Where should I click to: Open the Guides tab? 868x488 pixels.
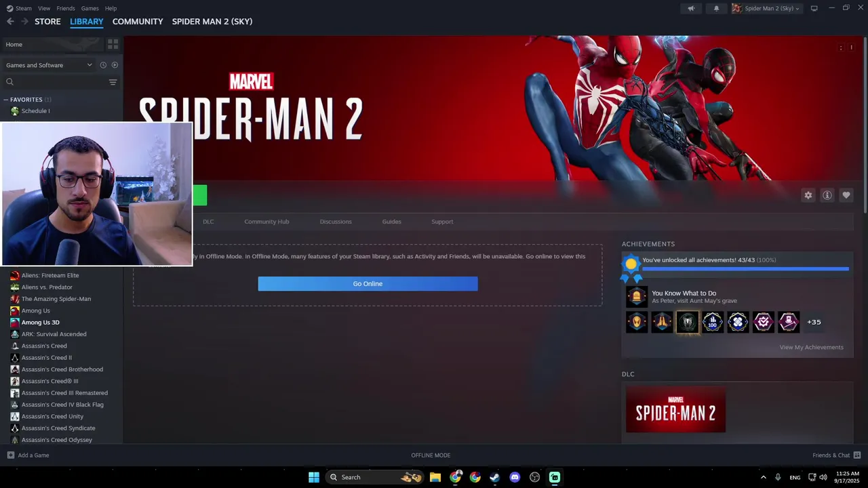coord(391,222)
